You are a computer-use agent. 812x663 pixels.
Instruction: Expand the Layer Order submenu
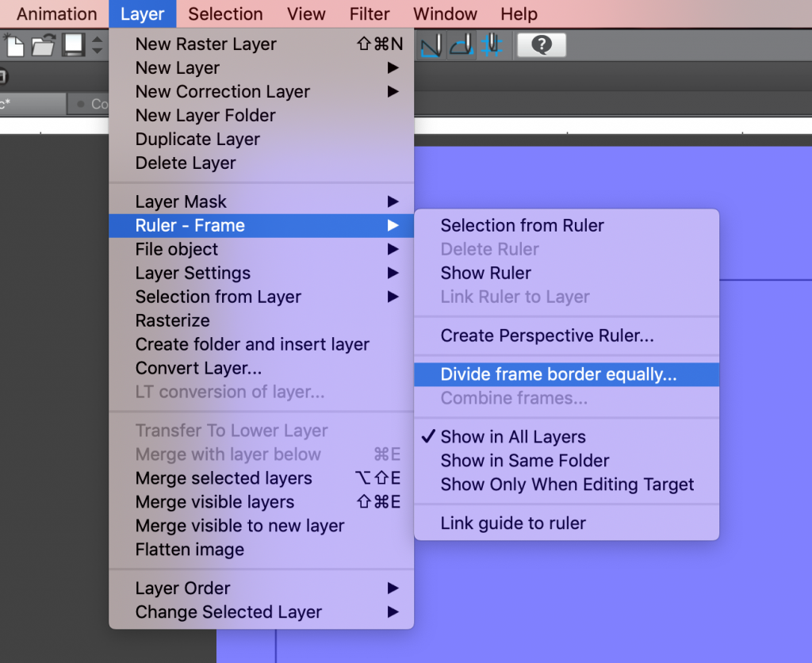pyautogui.click(x=262, y=588)
